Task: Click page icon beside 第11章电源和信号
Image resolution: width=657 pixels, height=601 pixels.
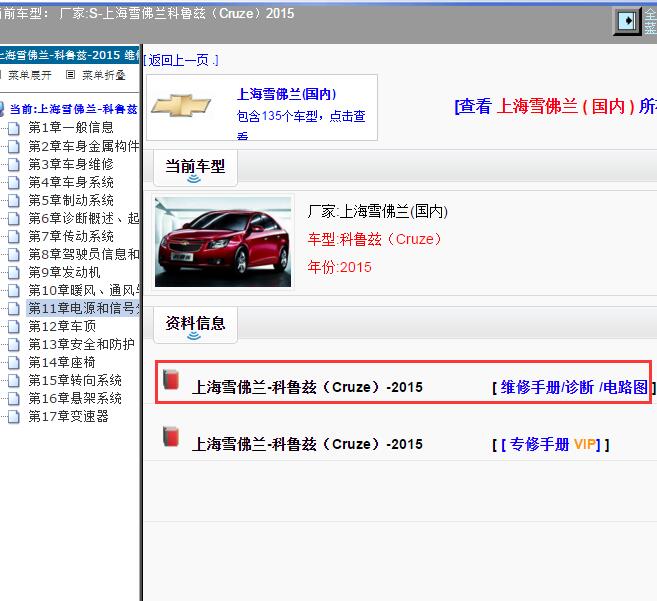Action: click(14, 308)
